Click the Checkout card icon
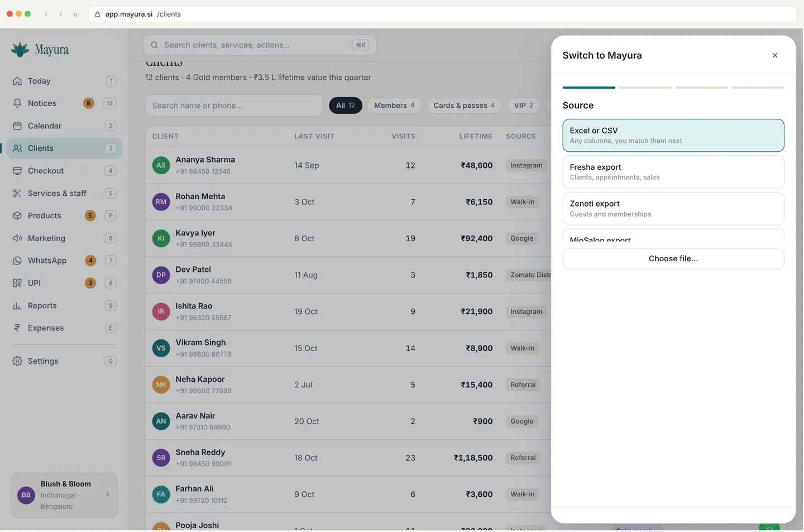Screen dimensions: 804x532 (17, 171)
